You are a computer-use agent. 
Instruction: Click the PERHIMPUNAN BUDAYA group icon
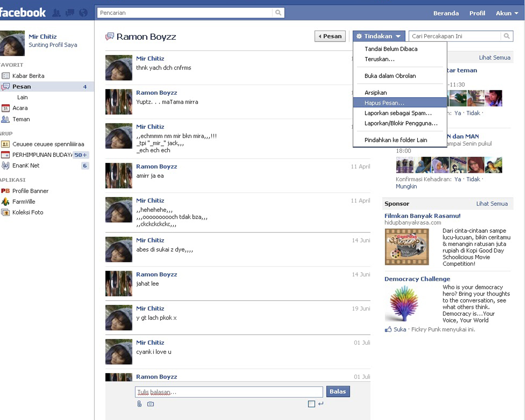(x=6, y=155)
